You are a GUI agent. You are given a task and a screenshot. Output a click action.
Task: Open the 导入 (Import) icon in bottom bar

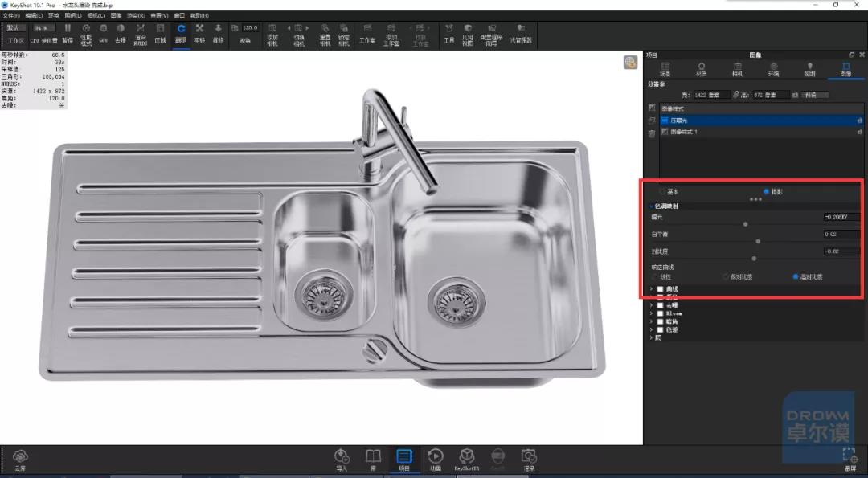click(x=342, y=460)
